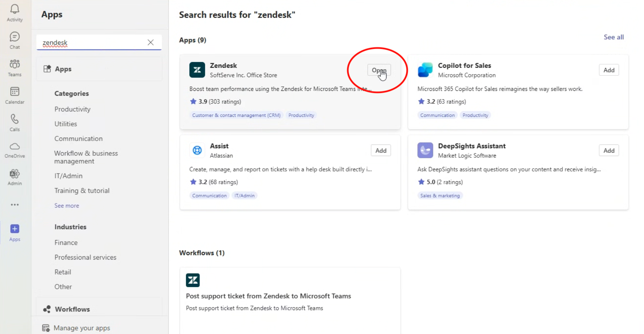The image size is (644, 334).
Task: Click the DeepSights 5.0 rating star
Action: pyautogui.click(x=421, y=182)
